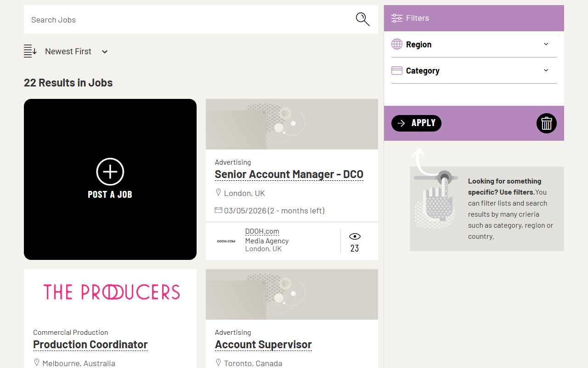
Task: Click the Filters sliders icon
Action: point(396,18)
